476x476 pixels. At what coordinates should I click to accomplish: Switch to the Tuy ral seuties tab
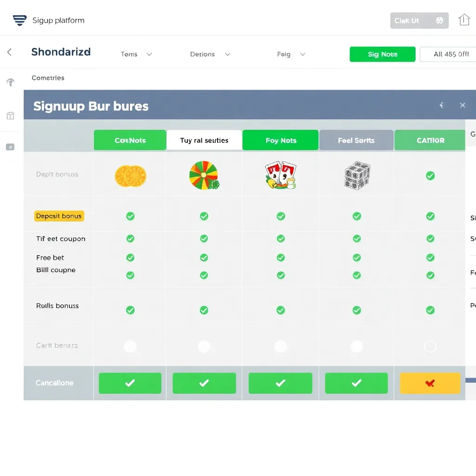pos(204,140)
